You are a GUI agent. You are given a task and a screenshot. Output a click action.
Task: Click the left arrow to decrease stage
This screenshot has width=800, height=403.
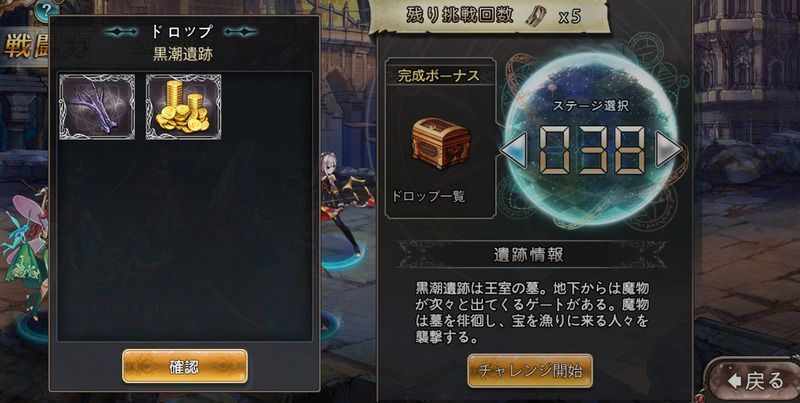tap(513, 149)
